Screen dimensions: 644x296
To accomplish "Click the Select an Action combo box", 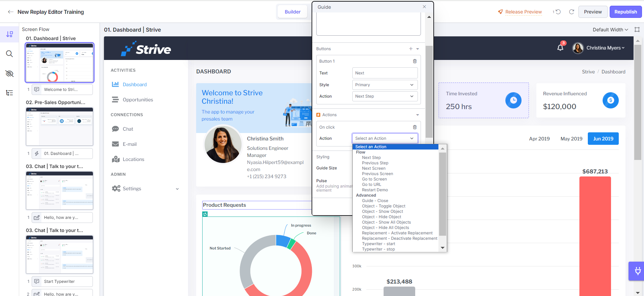I will pyautogui.click(x=385, y=138).
